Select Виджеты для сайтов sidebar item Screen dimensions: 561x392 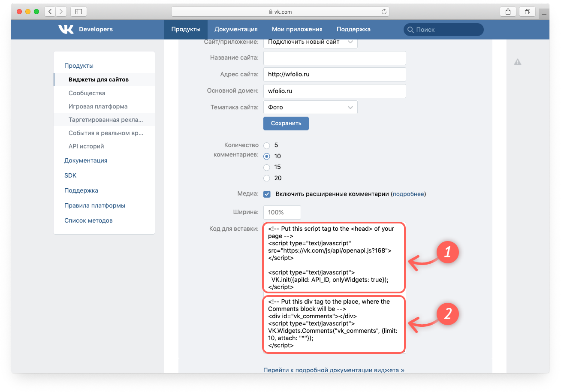click(104, 79)
